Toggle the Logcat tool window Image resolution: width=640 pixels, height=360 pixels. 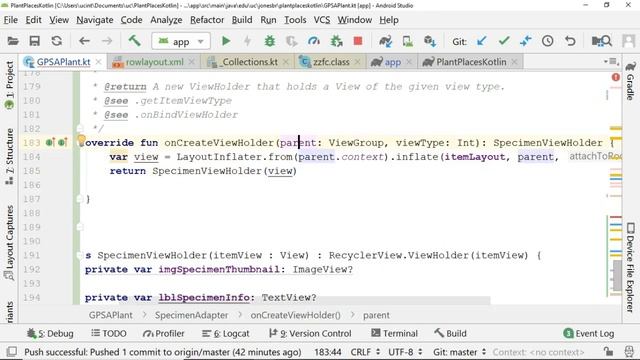click(x=225, y=333)
